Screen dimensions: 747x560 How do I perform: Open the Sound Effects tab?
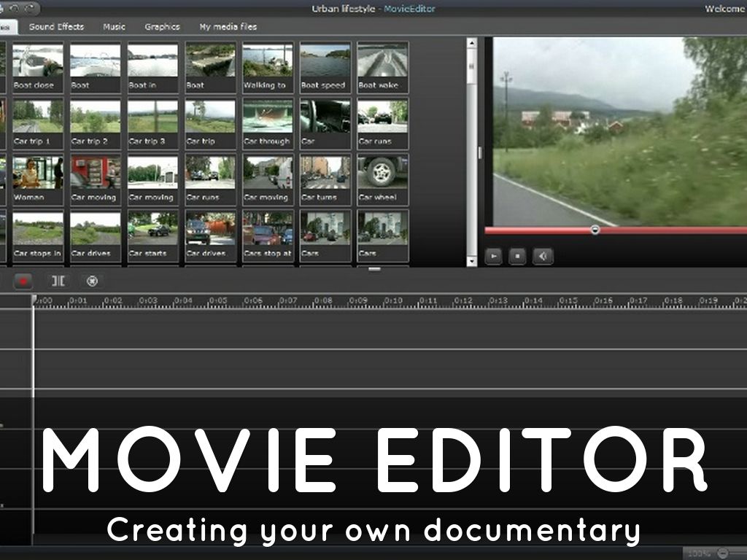pos(56,27)
